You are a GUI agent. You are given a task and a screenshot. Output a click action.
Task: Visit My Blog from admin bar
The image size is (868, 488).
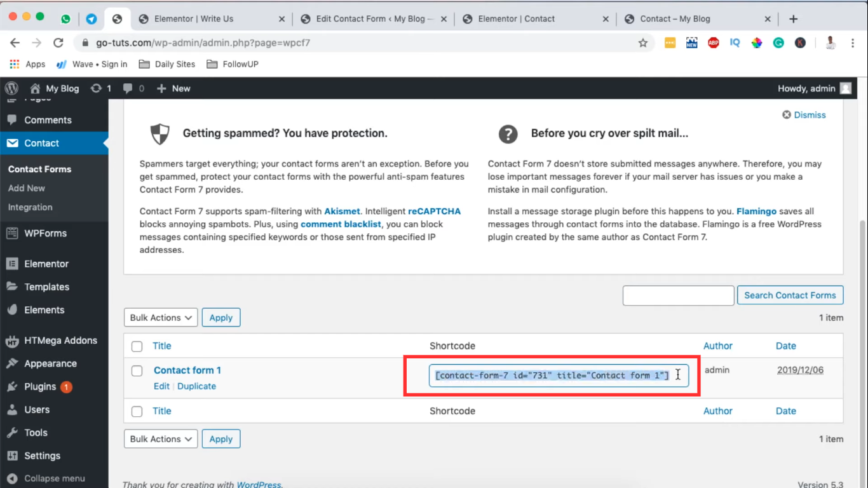pos(55,88)
